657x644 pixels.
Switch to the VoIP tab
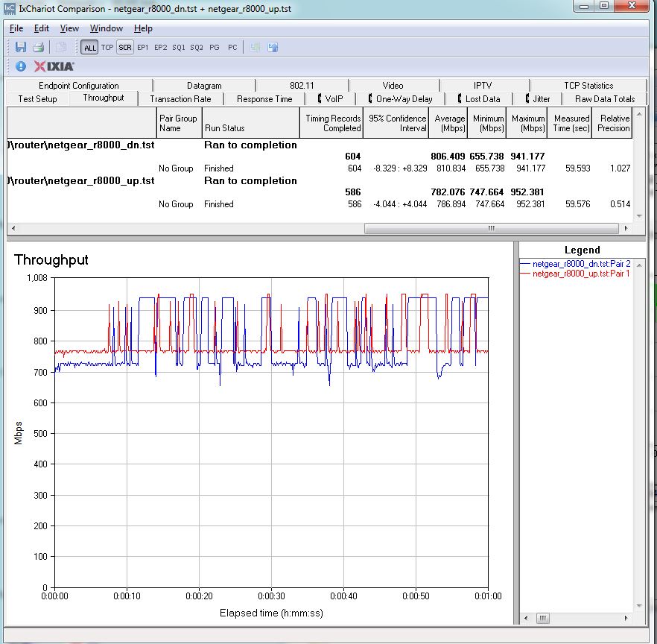330,99
